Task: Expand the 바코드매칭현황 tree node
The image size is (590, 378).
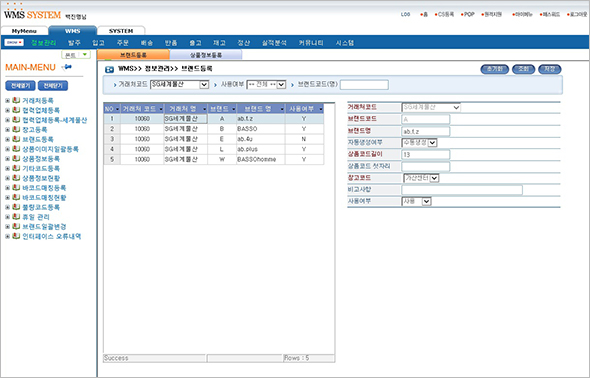Action: 7,198
